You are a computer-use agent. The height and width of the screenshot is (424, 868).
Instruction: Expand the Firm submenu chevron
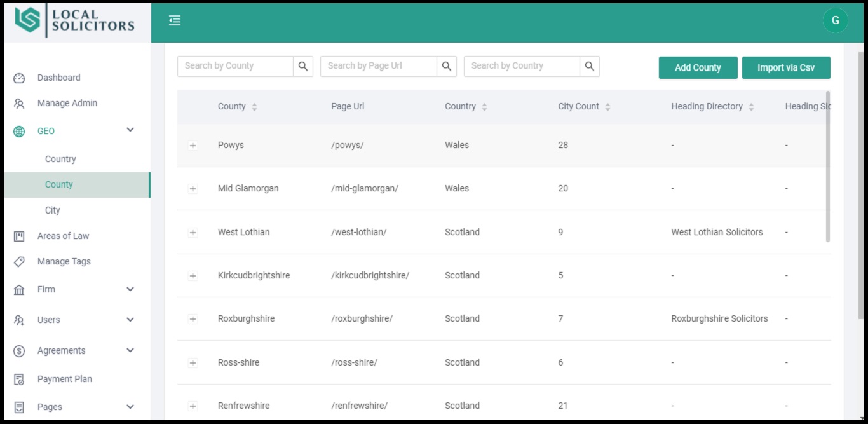pyautogui.click(x=130, y=289)
